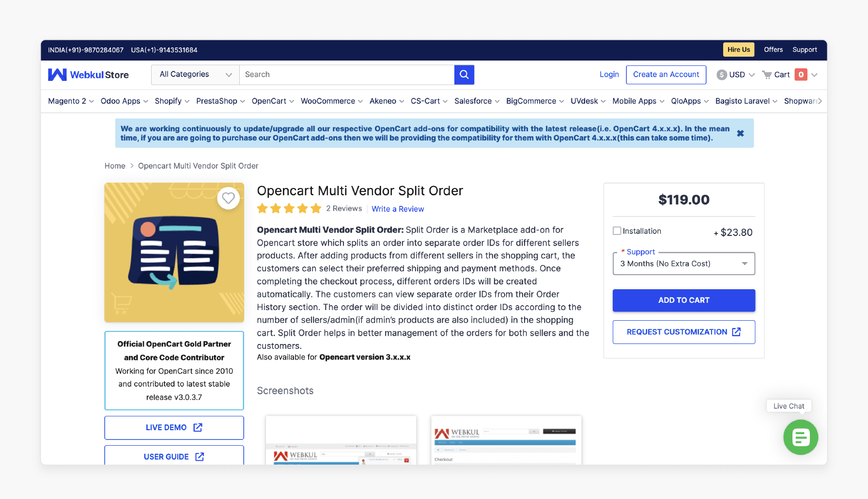Open the Akeneo category menu
The height and width of the screenshot is (499, 868).
(x=387, y=101)
